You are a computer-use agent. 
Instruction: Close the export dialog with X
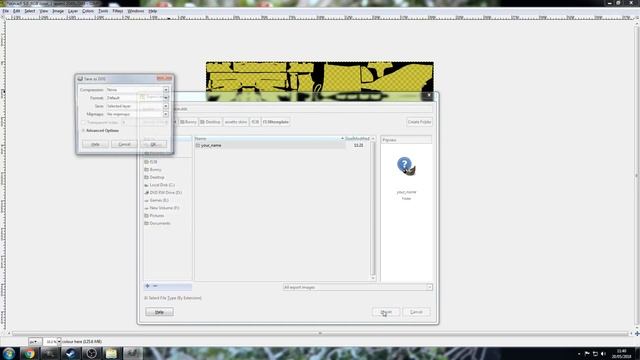[x=428, y=96]
